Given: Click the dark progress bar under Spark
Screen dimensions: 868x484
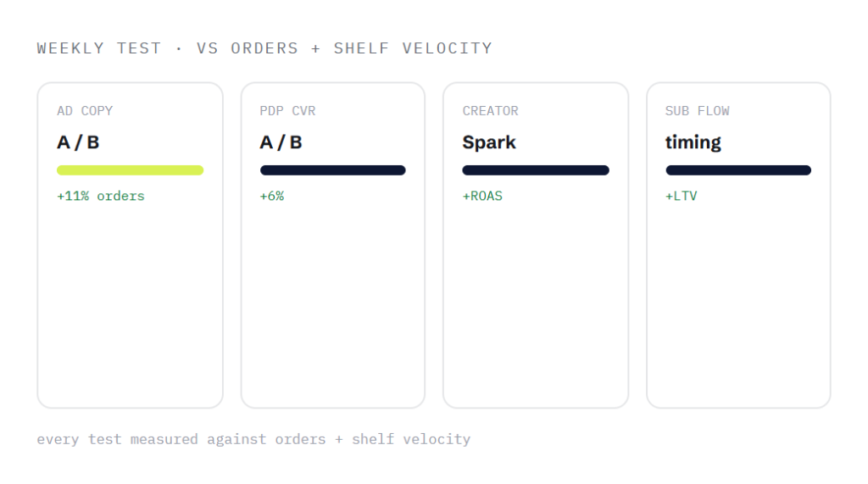Looking at the screenshot, I should pos(536,170).
